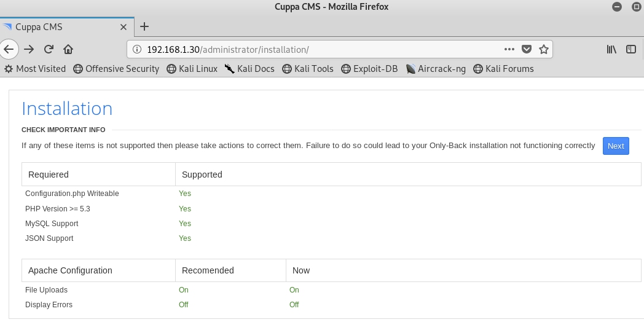This screenshot has height=322, width=644.
Task: Open the Offensive Security bookmark
Action: click(x=116, y=69)
